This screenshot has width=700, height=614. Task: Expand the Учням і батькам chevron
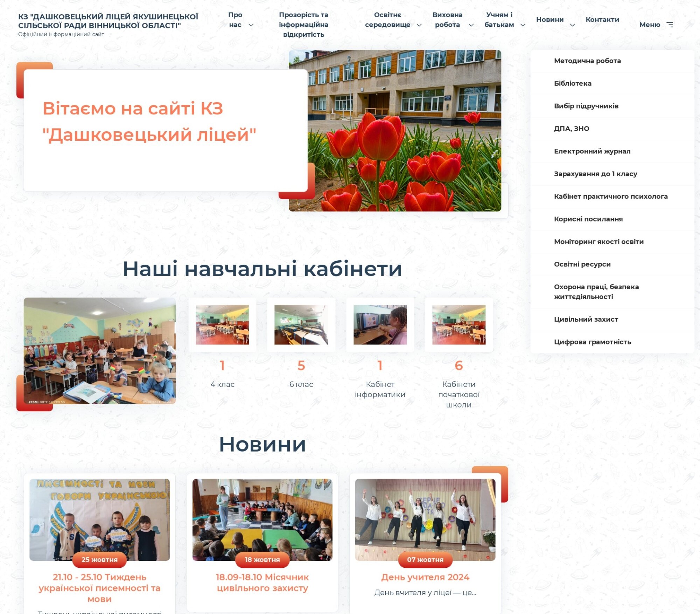[523, 25]
